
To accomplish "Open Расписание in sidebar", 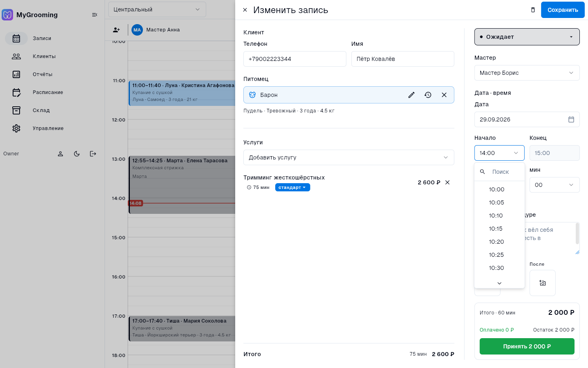I will 52,92.
